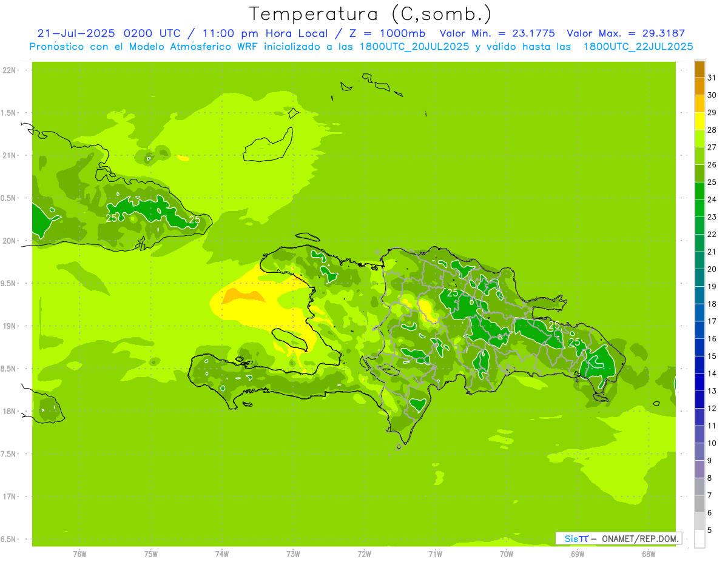The height and width of the screenshot is (562, 728).
Task: Click the legend value 23 on color scale
Action: click(x=712, y=217)
